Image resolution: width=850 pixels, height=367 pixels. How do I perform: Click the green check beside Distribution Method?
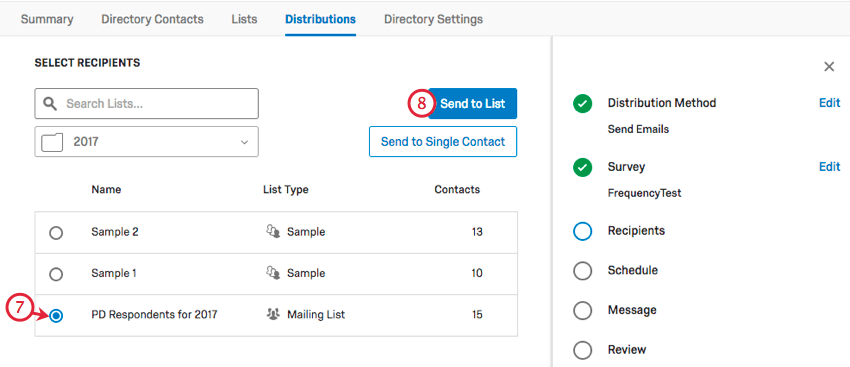[x=582, y=104]
